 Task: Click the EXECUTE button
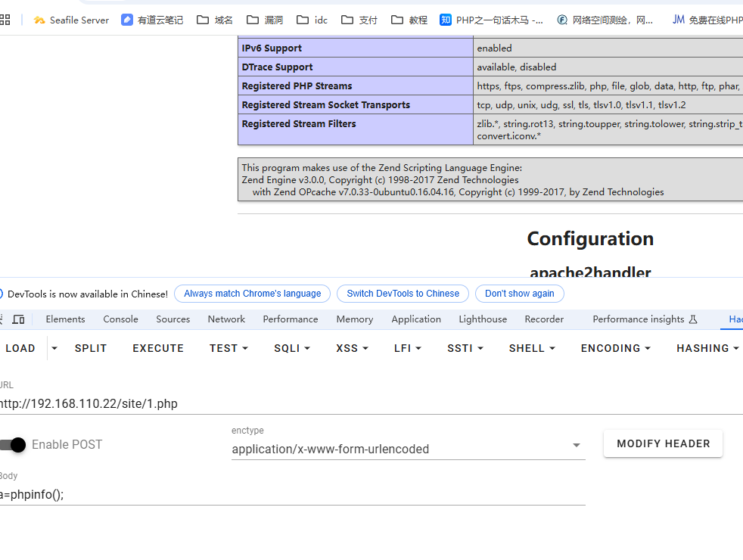click(x=158, y=348)
